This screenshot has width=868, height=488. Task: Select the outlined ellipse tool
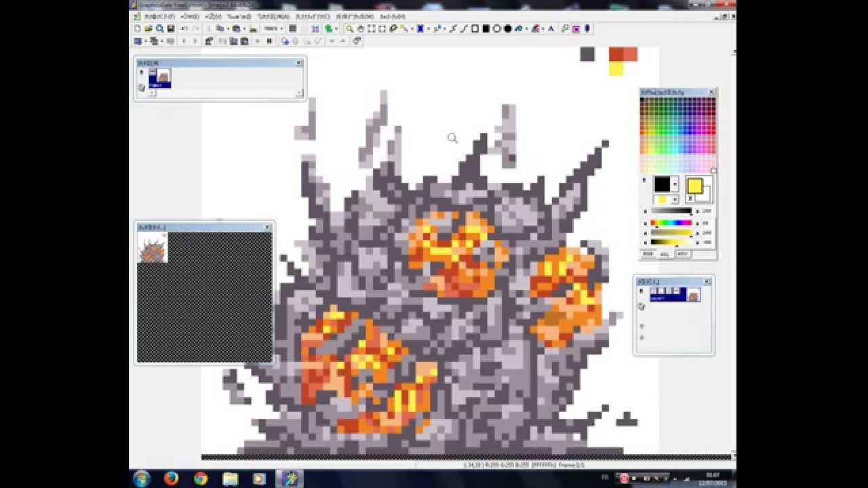(496, 28)
